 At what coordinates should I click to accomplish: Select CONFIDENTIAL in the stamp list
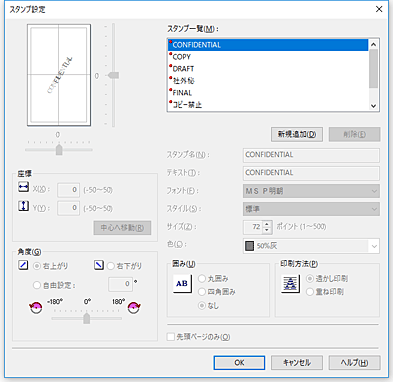[268, 45]
